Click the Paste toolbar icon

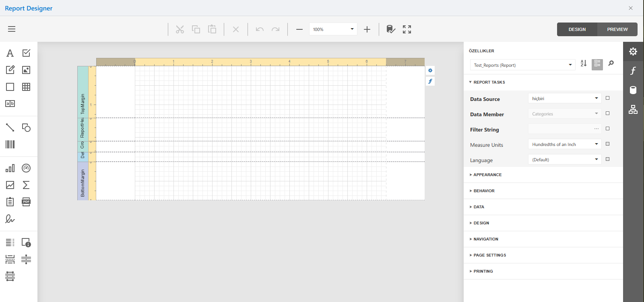tap(212, 29)
